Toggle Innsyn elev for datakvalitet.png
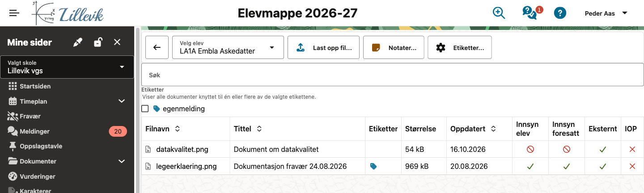This screenshot has height=193, width=644. coord(530,149)
